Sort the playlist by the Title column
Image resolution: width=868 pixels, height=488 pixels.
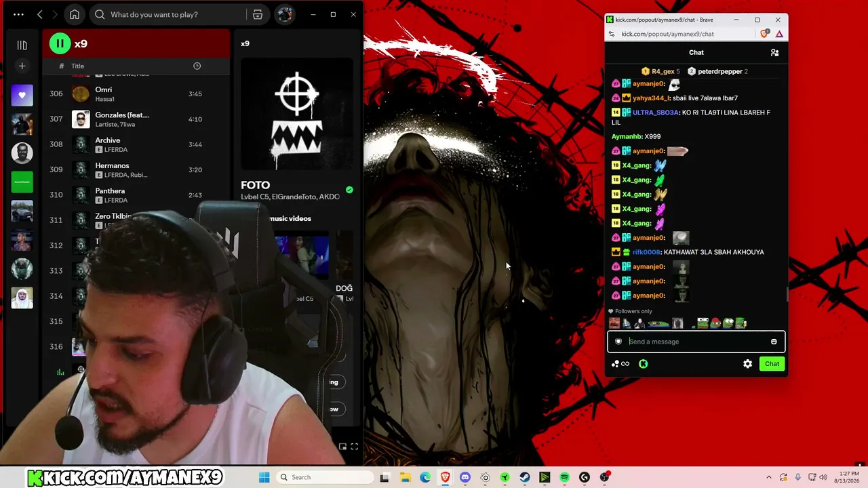coord(78,66)
